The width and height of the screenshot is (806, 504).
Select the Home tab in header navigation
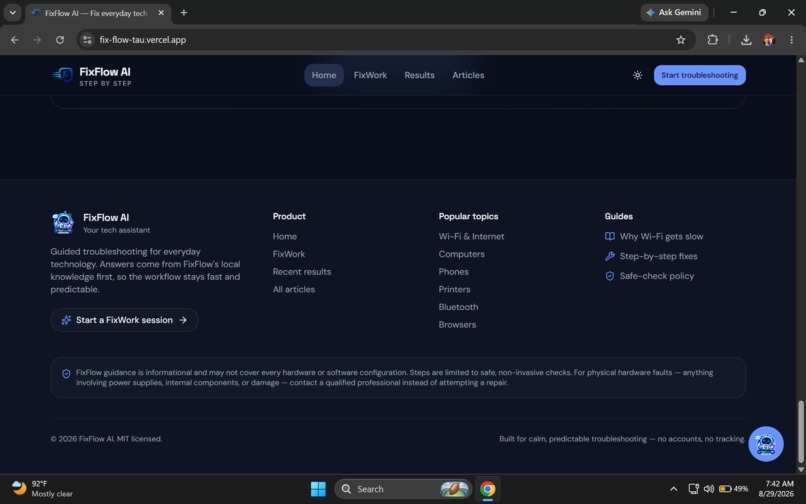coord(324,75)
